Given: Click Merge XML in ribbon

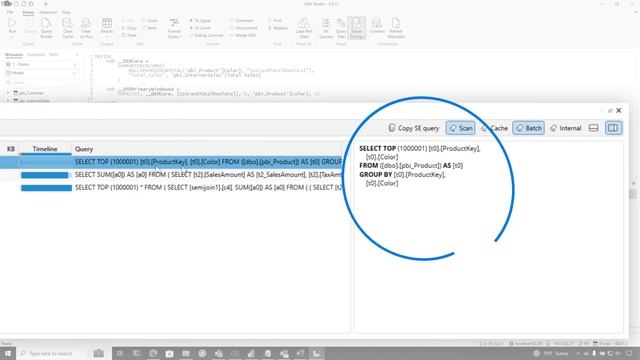Looking at the screenshot, I should point(242,36).
